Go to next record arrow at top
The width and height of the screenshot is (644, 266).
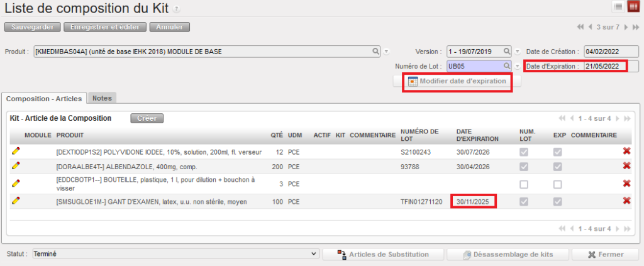[629, 27]
